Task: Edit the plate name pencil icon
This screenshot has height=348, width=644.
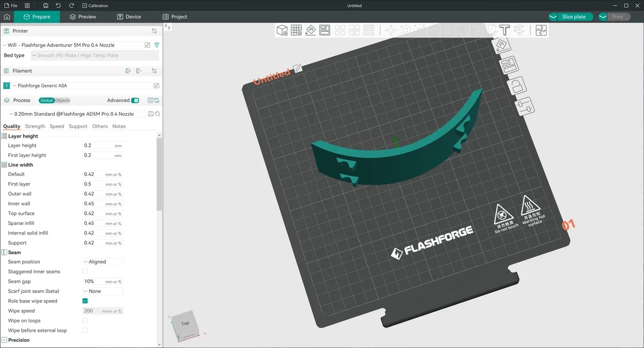Action: click(x=298, y=68)
